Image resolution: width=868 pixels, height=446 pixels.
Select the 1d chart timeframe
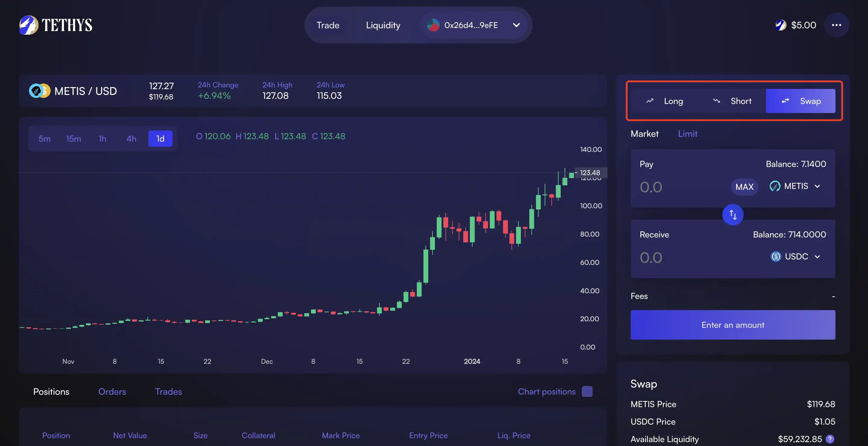click(160, 138)
